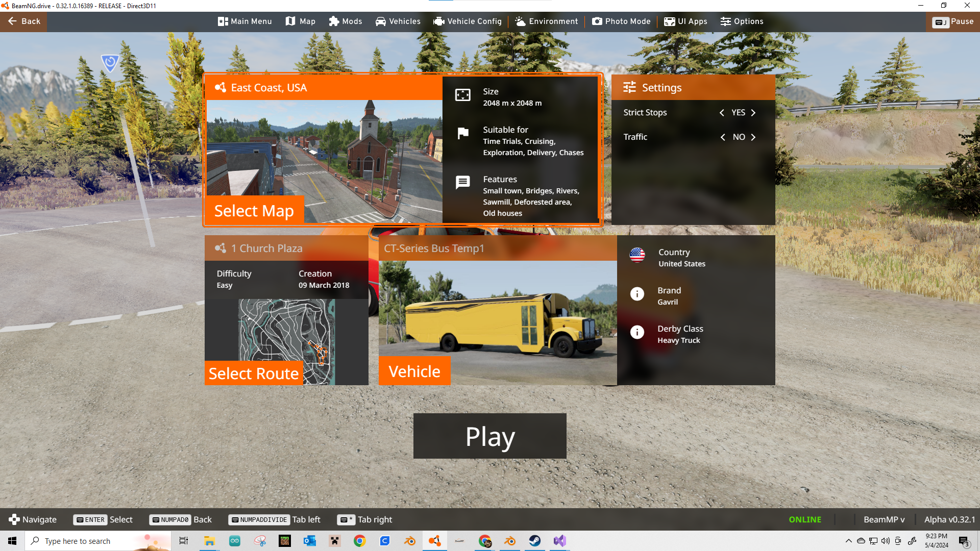980x551 pixels.
Task: Click the ONLINE status label
Action: point(805,519)
